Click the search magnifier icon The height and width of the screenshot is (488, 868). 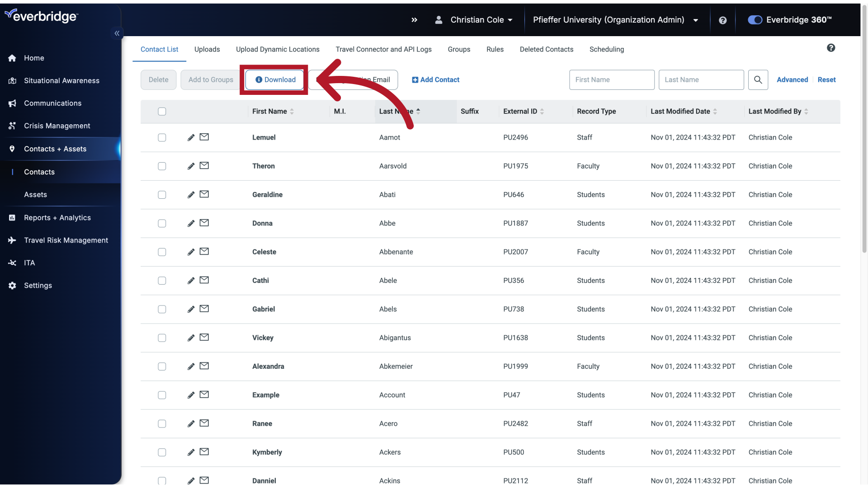tap(758, 79)
